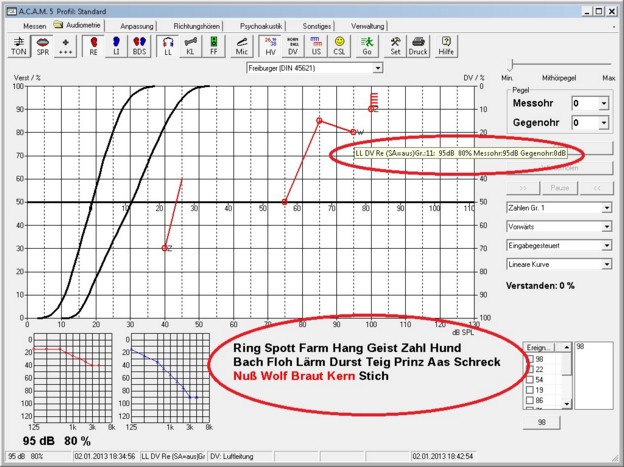
Task: Click the graph data point labeled W
Action: pyautogui.click(x=353, y=132)
